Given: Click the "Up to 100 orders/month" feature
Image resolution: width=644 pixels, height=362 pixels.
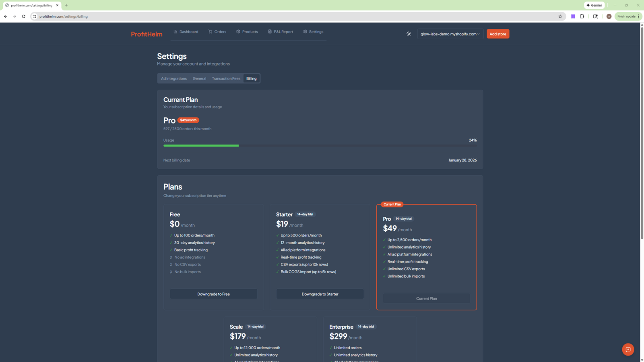Looking at the screenshot, I should point(194,235).
